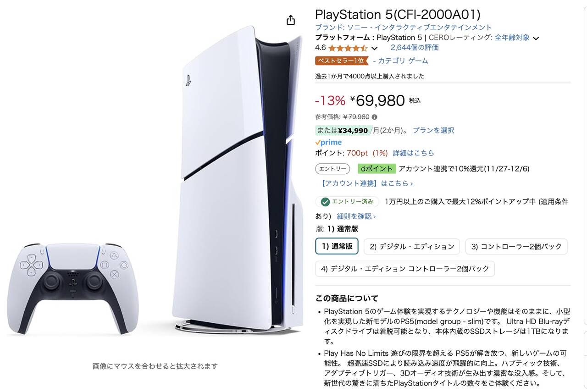Click the share icon above product image
This screenshot has width=587, height=392.
tap(290, 20)
